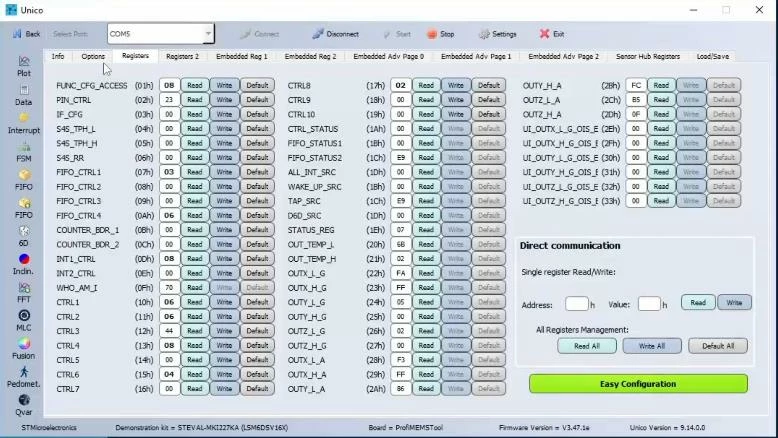778x438 pixels.
Task: Open the FSM sidebar tool
Action: coord(23,152)
